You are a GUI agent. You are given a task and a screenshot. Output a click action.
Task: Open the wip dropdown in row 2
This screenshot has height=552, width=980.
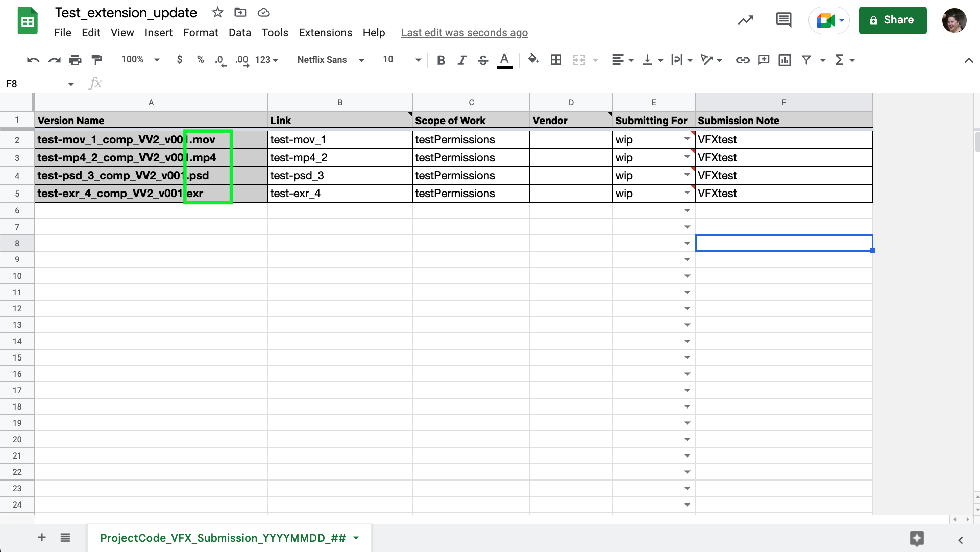tap(687, 139)
